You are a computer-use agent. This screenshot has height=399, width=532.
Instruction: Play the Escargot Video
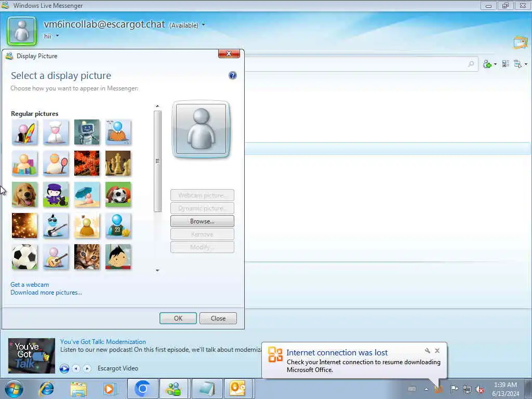click(x=64, y=368)
